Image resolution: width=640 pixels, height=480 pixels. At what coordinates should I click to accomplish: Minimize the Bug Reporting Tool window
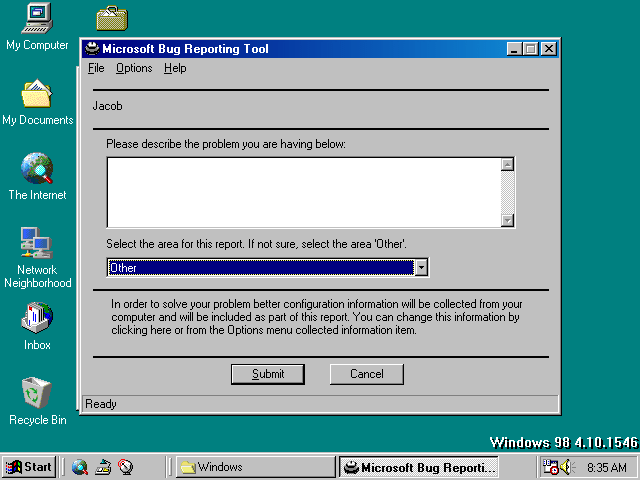[x=514, y=49]
